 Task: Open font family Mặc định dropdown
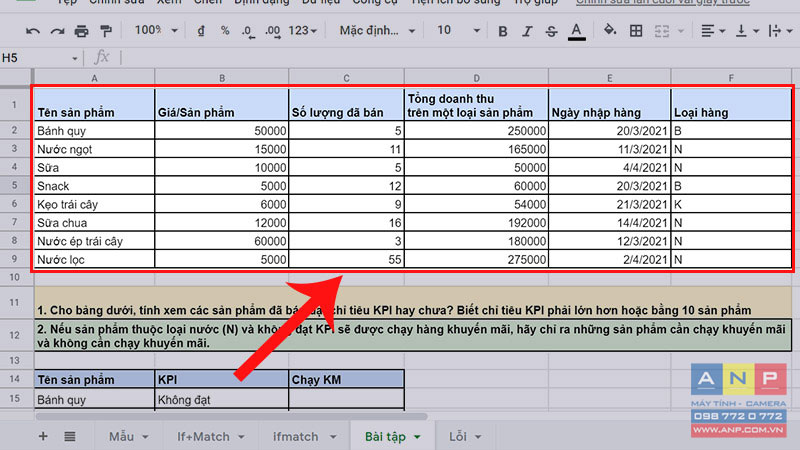[377, 31]
